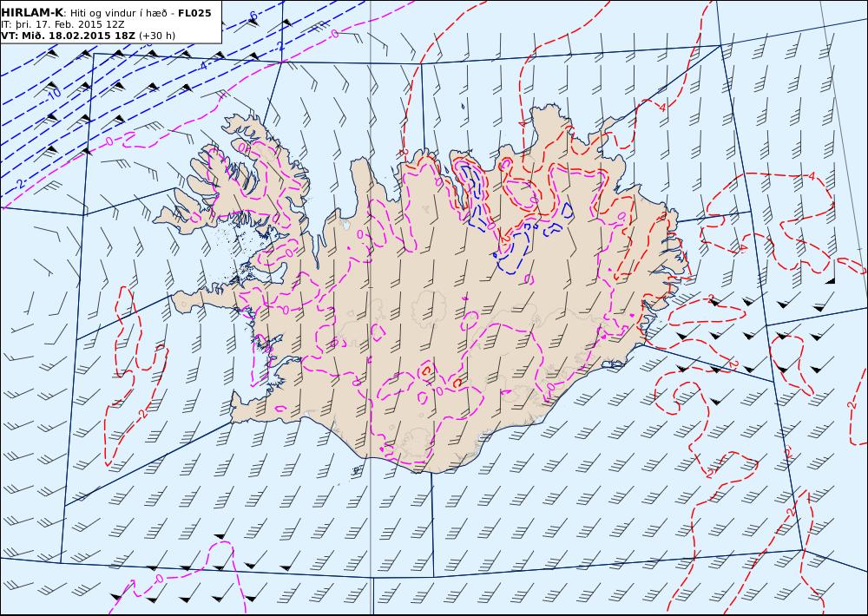
Task: Click the blue '-6' isotherm label
Action: (253, 16)
